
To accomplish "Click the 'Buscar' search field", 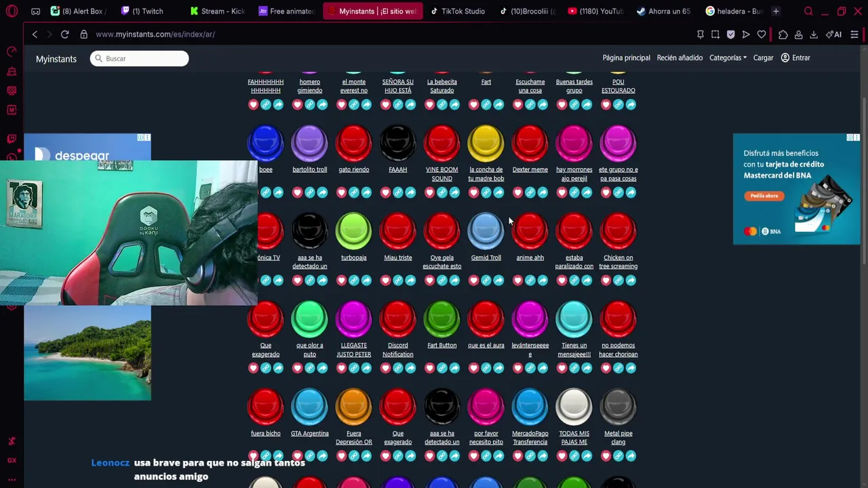I will 139,58.
